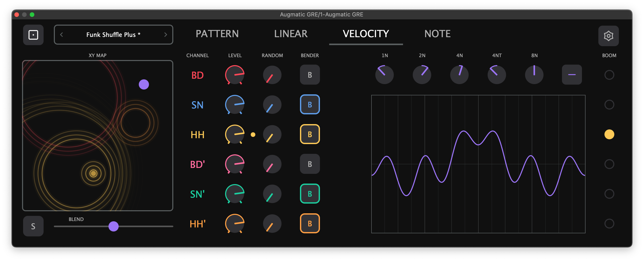Screen dimensions: 644x261
Task: Toggle the SN bender button
Action: point(310,104)
